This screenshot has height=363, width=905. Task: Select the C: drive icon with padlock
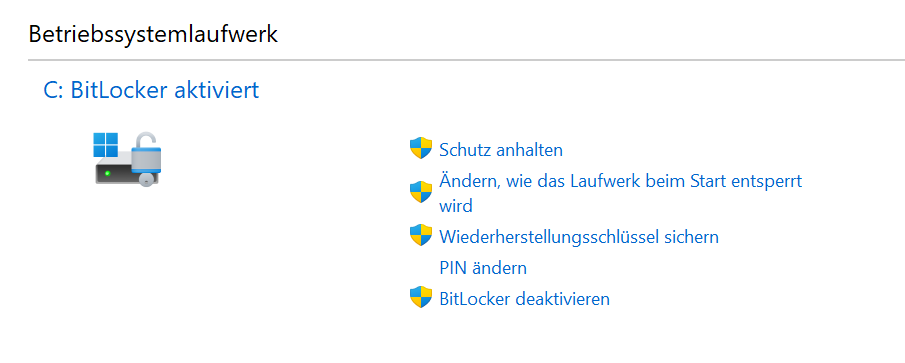tap(128, 159)
